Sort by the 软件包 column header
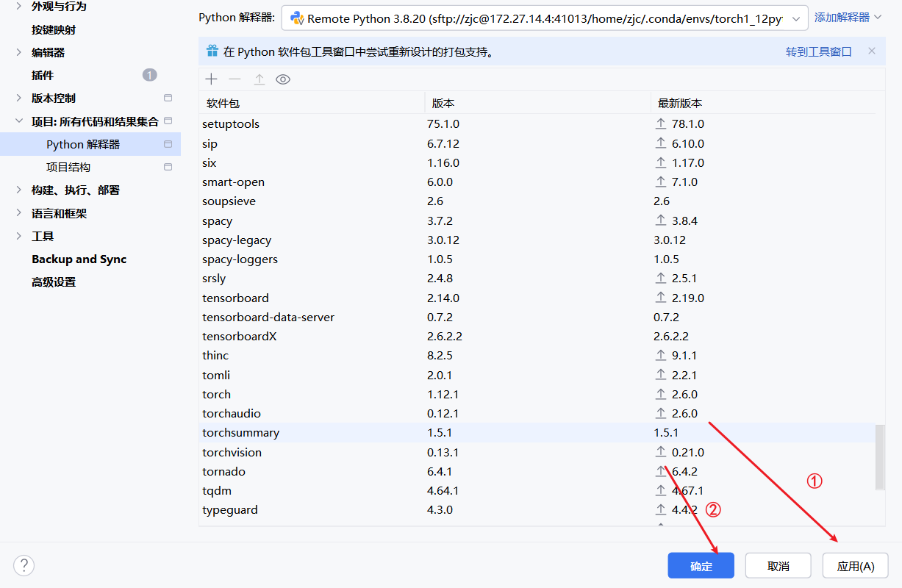 tap(312, 103)
